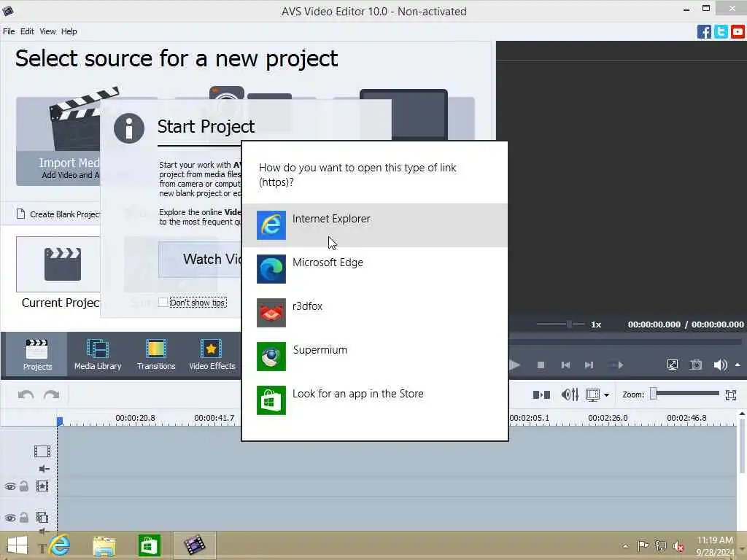Open the Edit menu
747x560 pixels.
27,31
